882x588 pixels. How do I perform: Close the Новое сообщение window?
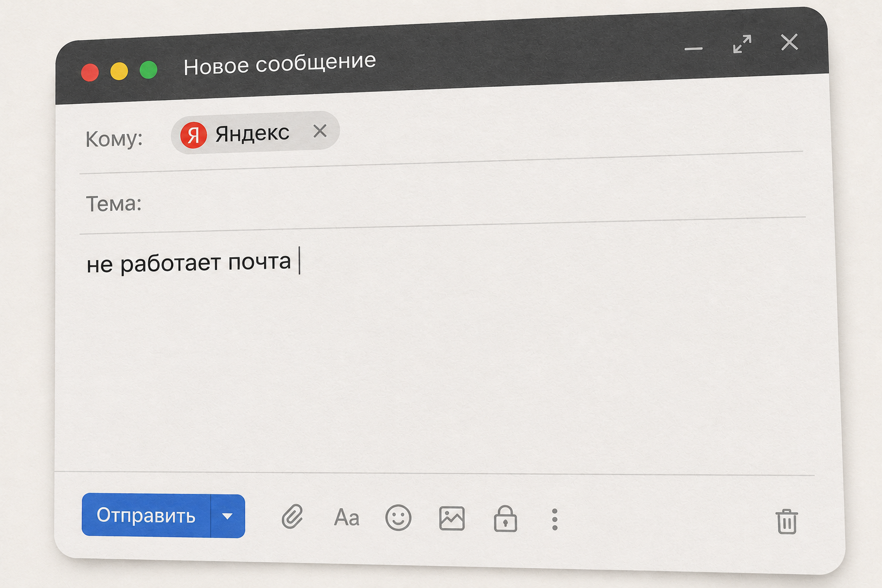point(790,42)
